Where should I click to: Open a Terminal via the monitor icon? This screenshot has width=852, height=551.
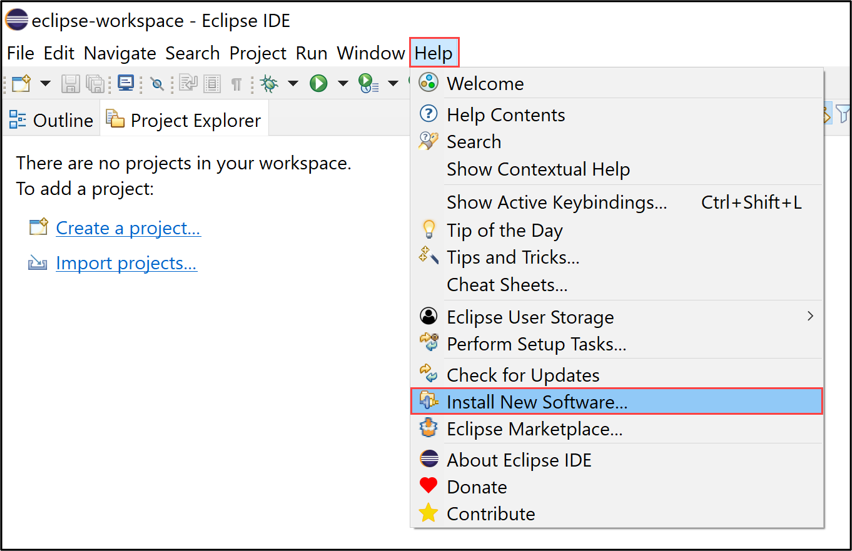click(x=126, y=84)
